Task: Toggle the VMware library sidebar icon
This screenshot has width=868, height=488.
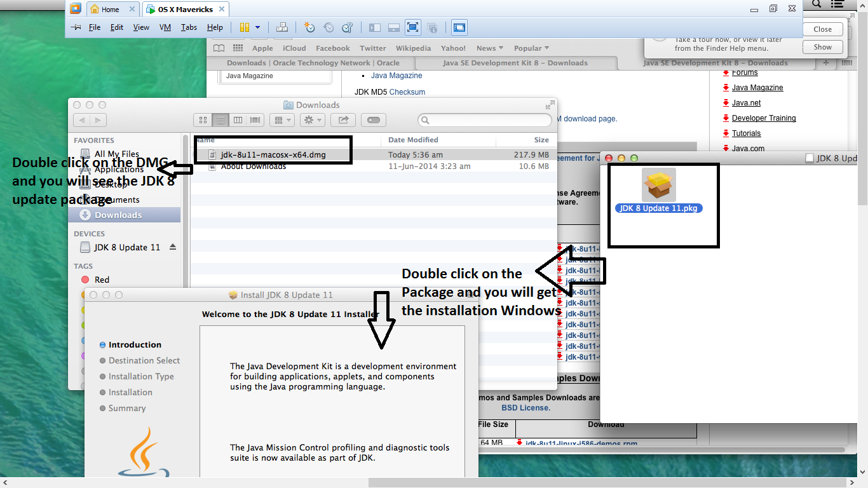Action: tap(375, 27)
